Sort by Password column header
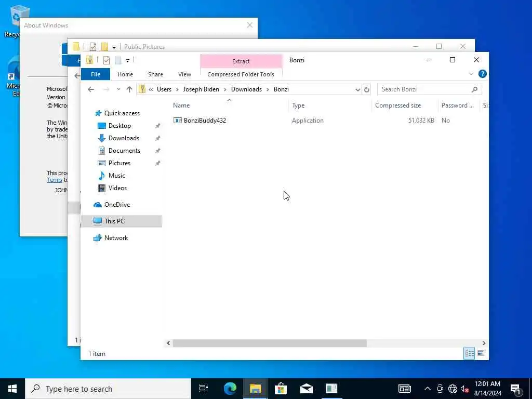 pyautogui.click(x=457, y=105)
